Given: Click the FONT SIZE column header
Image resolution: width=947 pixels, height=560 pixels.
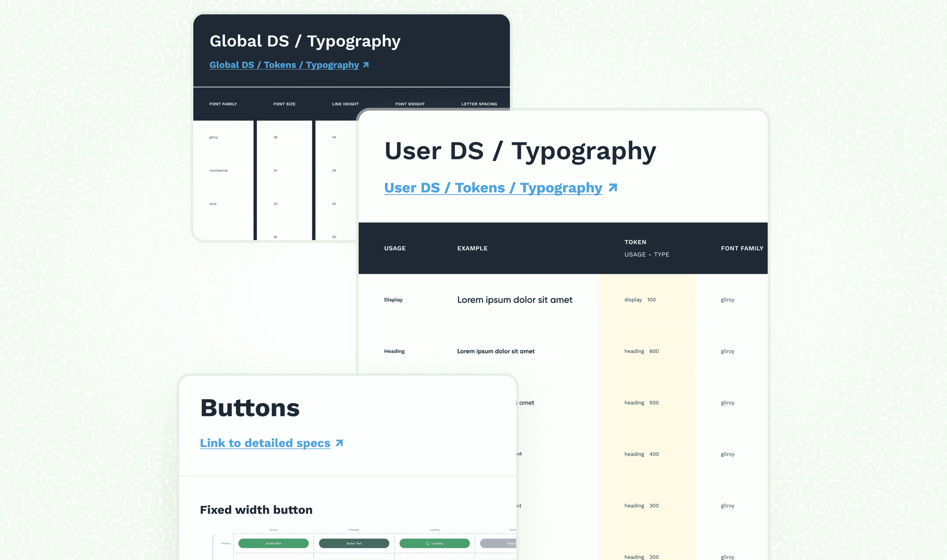Looking at the screenshot, I should click(284, 104).
